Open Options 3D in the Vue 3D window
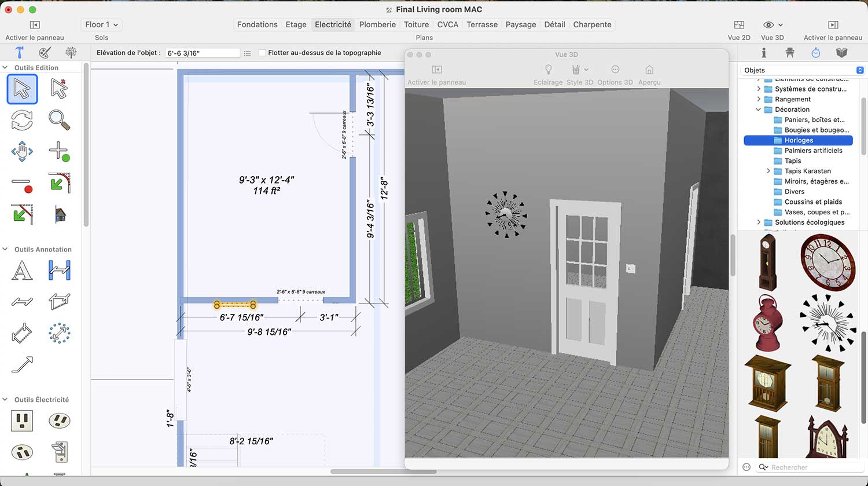This screenshot has height=486, width=868. coord(615,70)
